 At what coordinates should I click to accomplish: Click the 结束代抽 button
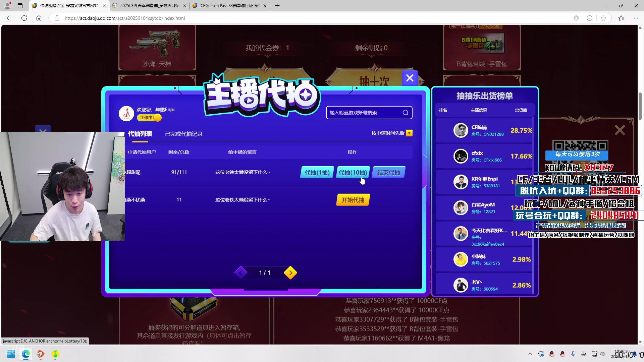click(x=388, y=173)
